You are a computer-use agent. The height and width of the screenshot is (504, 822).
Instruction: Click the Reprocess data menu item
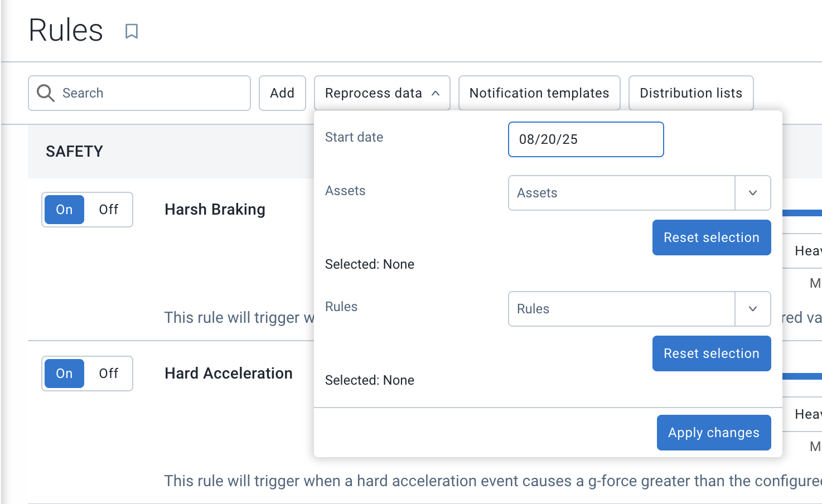coord(374,93)
